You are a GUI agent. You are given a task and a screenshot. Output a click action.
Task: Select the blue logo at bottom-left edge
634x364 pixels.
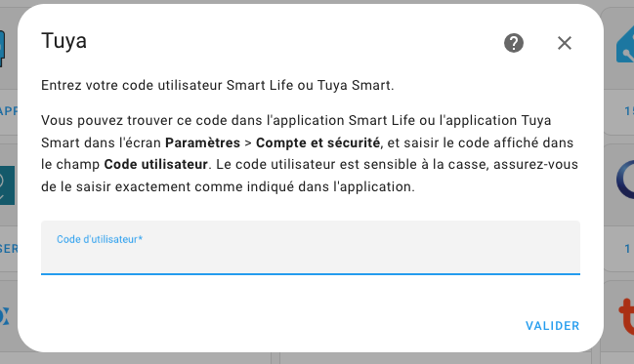click(5, 316)
